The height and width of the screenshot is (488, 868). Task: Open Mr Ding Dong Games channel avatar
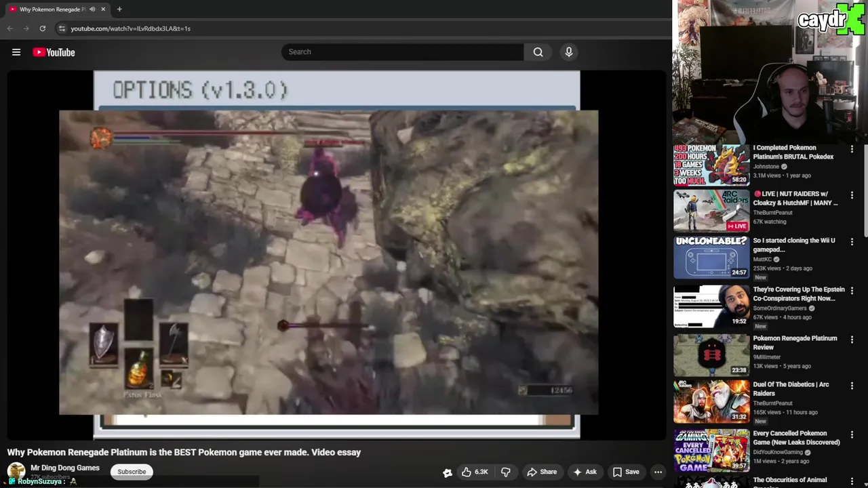tap(16, 471)
